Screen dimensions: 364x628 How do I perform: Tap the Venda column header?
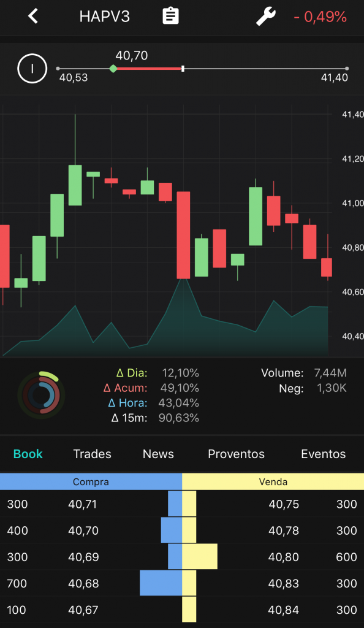273,481
